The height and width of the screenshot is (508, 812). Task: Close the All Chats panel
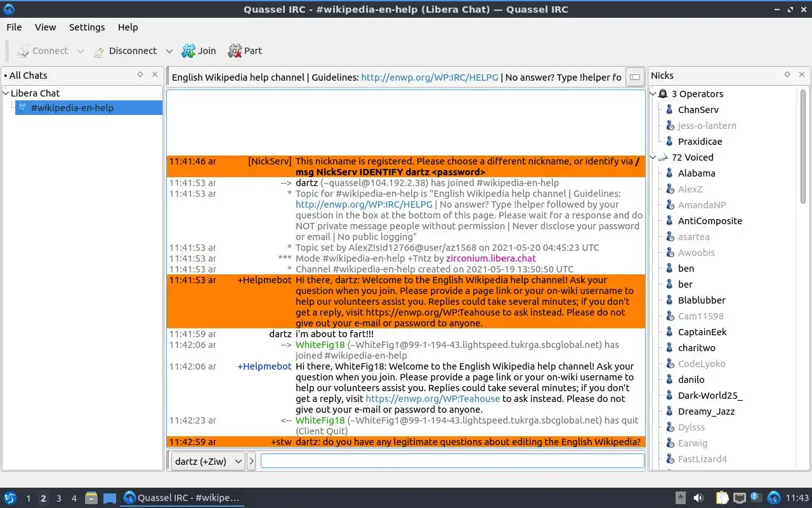coord(155,75)
